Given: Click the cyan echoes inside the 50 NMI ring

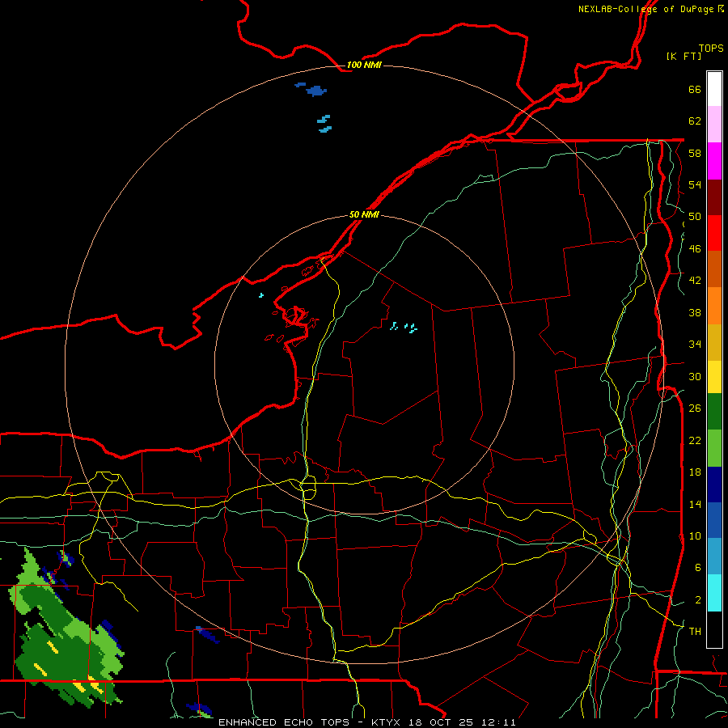Looking at the screenshot, I should tap(404, 327).
